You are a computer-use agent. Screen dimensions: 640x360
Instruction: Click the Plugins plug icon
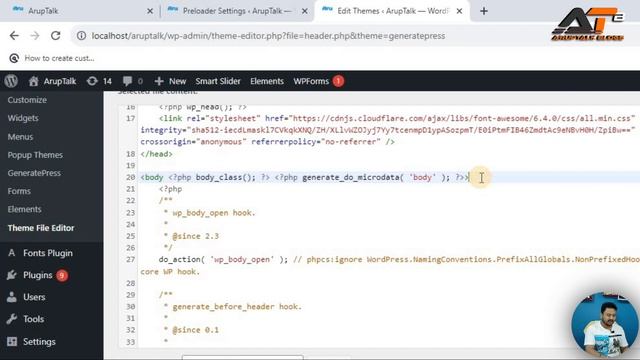pos(12,275)
